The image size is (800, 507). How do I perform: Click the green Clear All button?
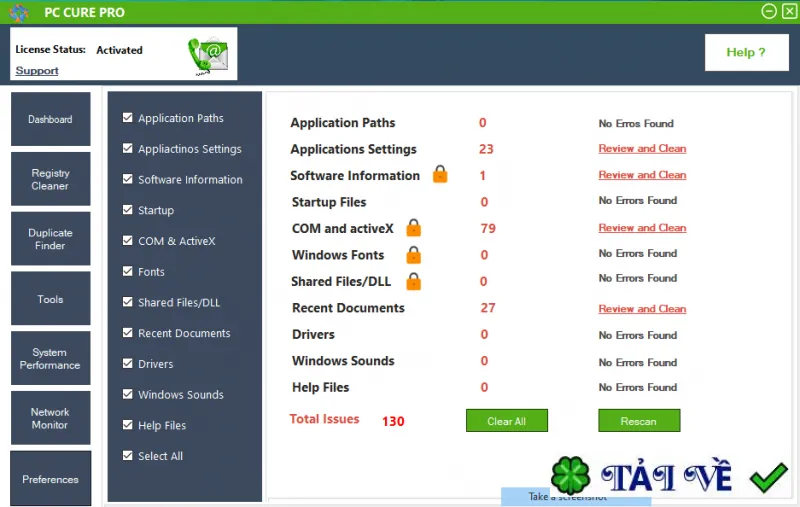[507, 421]
